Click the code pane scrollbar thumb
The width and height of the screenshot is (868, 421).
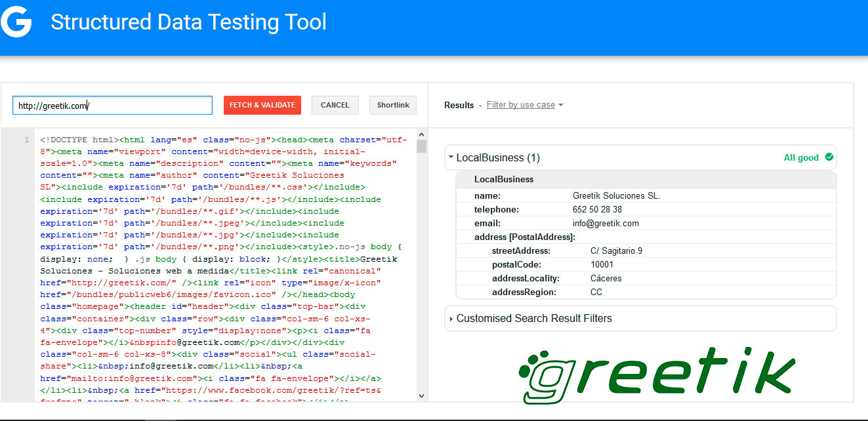click(x=421, y=146)
